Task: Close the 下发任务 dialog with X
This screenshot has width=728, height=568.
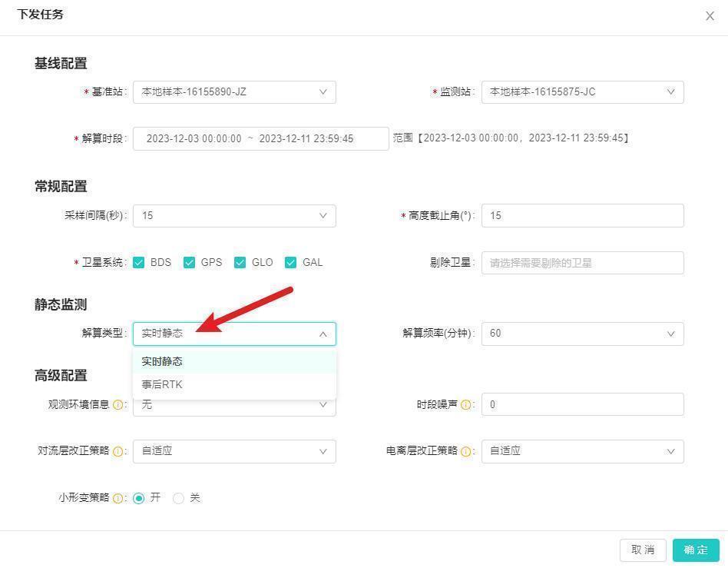Action: (710, 16)
